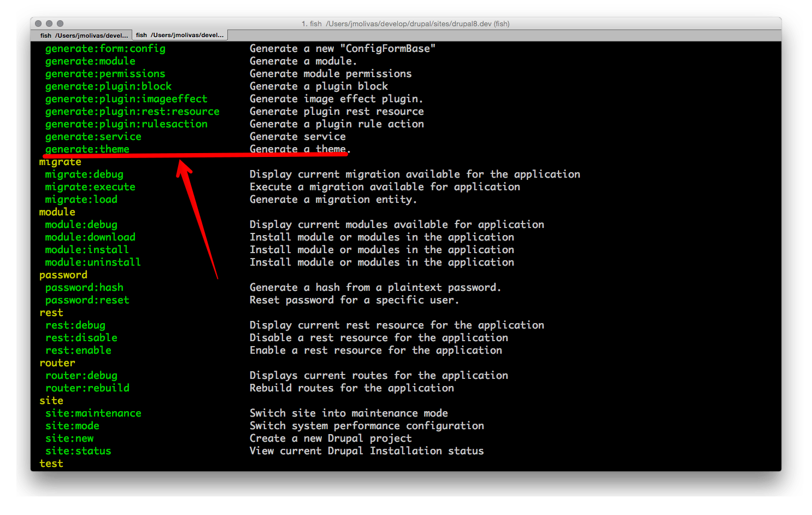Close the terminal window
The height and width of the screenshot is (515, 812).
coord(38,24)
